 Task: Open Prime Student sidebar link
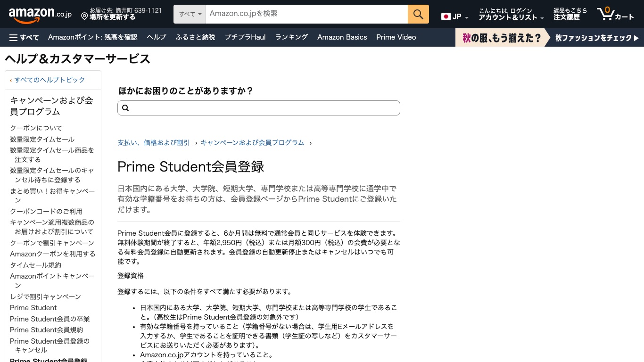[x=33, y=308]
